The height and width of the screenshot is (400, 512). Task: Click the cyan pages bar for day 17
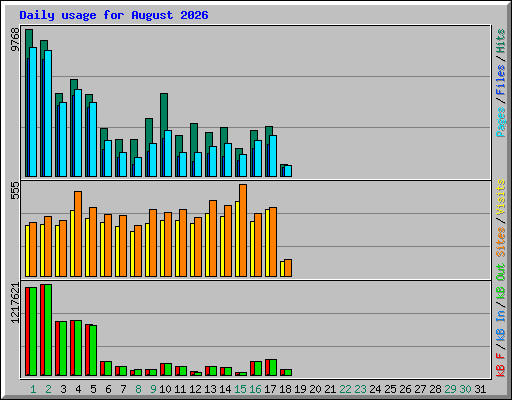click(x=273, y=156)
